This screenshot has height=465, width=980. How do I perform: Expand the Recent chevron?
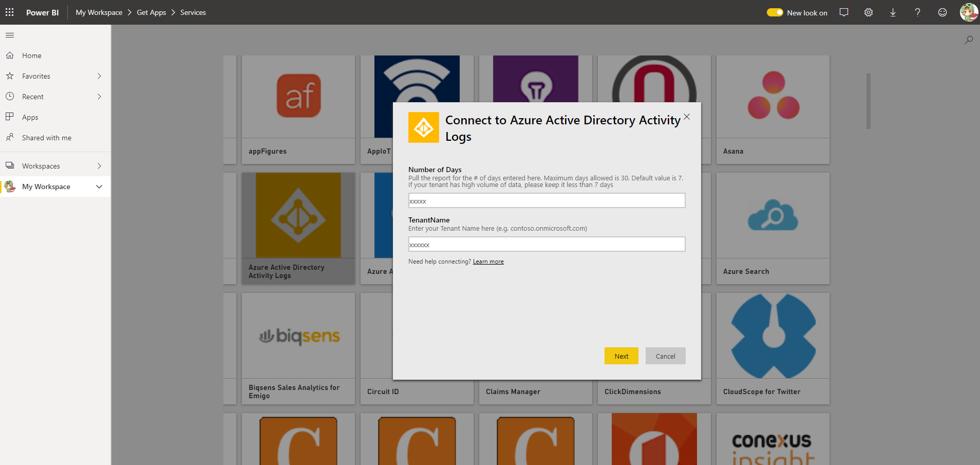[99, 97]
